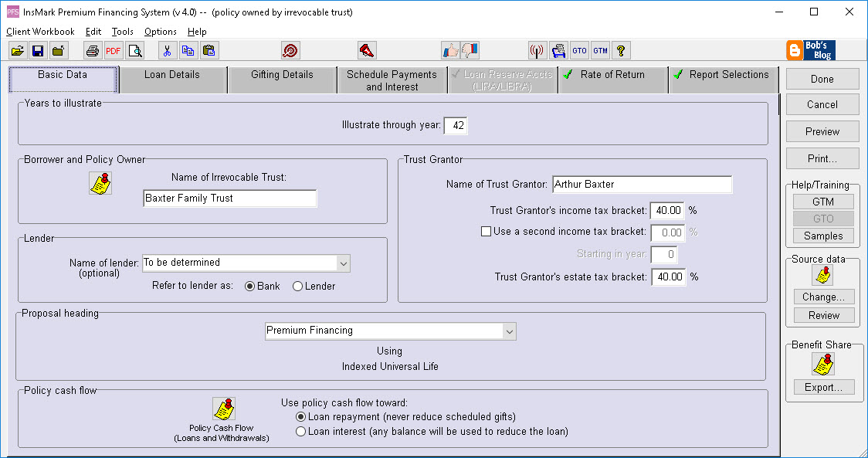Open the Name of lender dropdown

click(344, 263)
